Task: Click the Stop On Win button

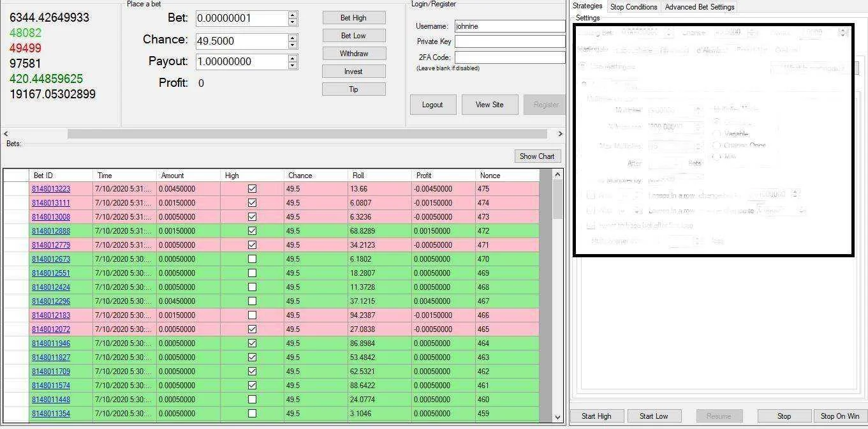Action: (x=840, y=416)
